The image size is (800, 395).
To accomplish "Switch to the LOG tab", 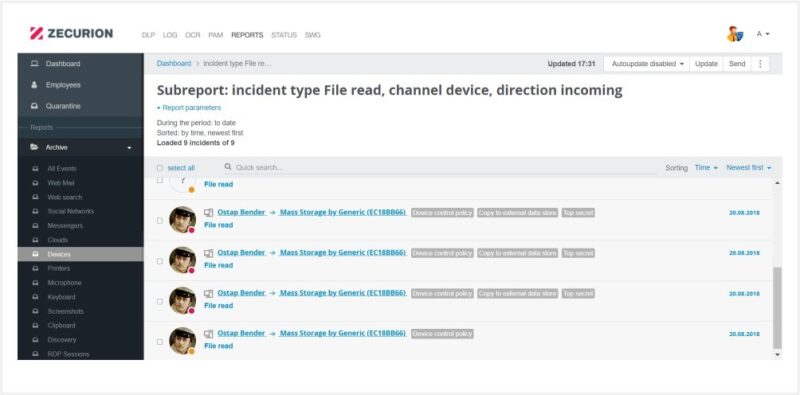I will coord(170,35).
